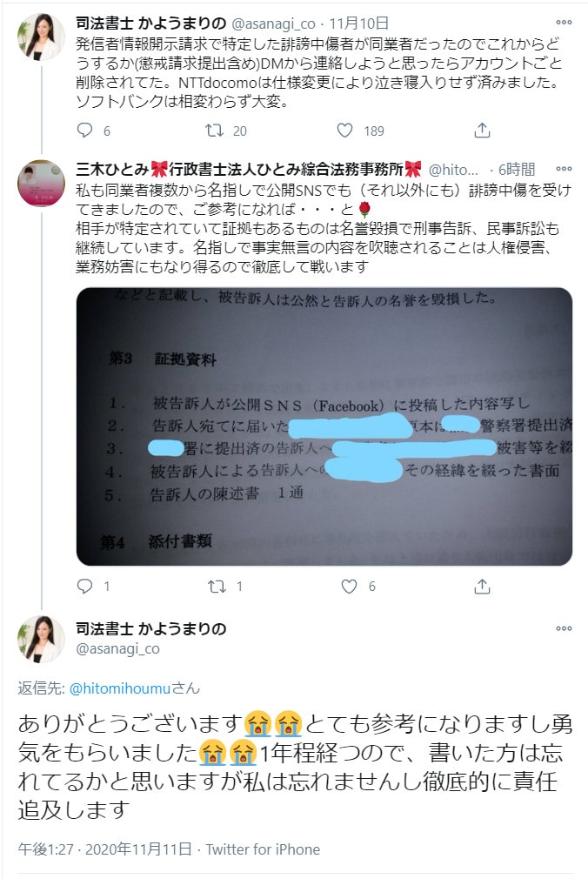This screenshot has width=588, height=879.
Task: Reply to the second tweet by 三木ひとみ
Action: tap(84, 586)
